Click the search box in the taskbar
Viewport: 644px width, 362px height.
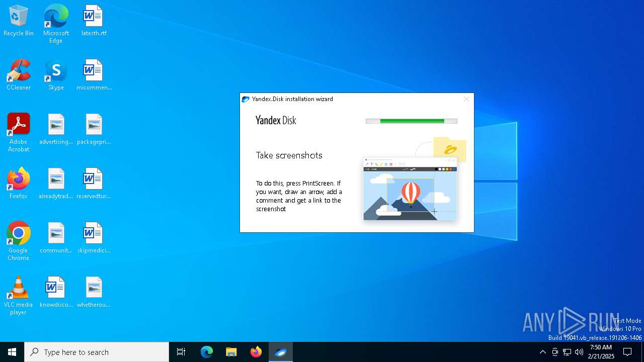97,352
